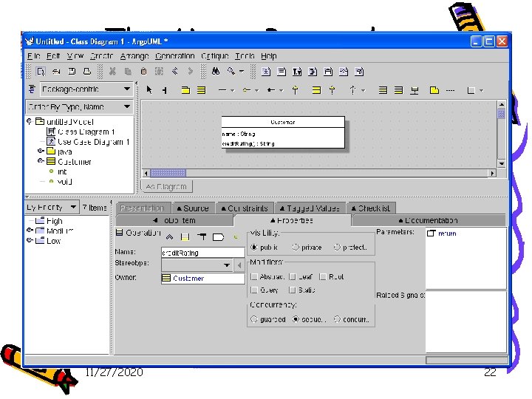
Task: Open the Association tool dropdown arrow
Action: pos(233,90)
